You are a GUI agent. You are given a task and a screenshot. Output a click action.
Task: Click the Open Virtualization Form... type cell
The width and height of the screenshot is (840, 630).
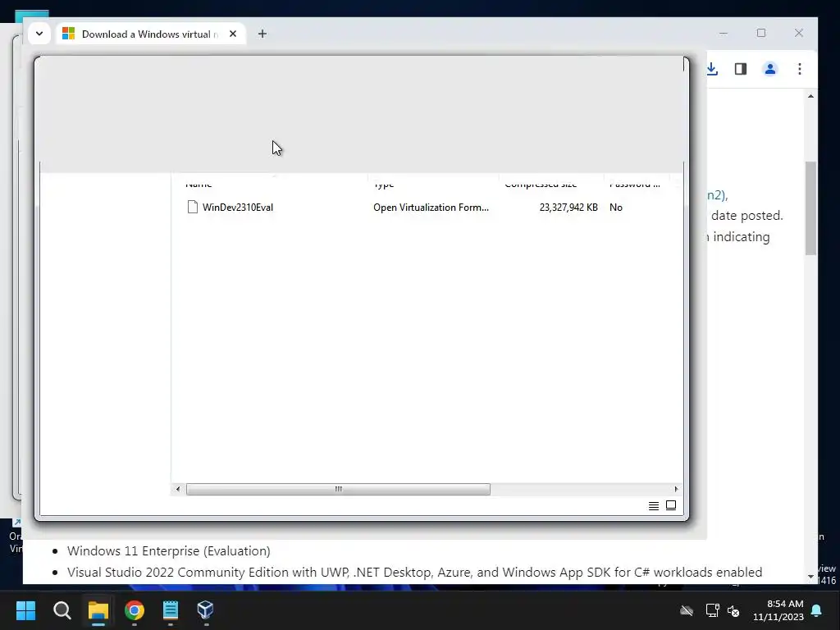(x=431, y=208)
